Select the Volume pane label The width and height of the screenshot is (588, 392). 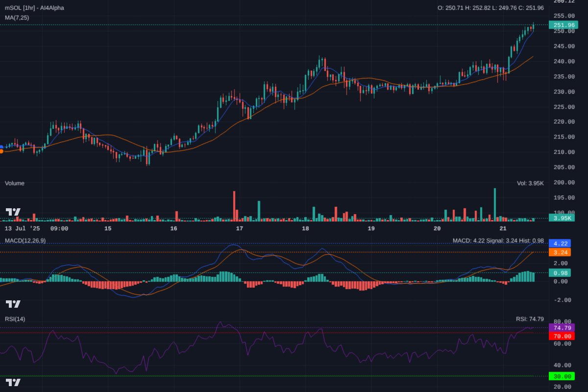pos(15,183)
